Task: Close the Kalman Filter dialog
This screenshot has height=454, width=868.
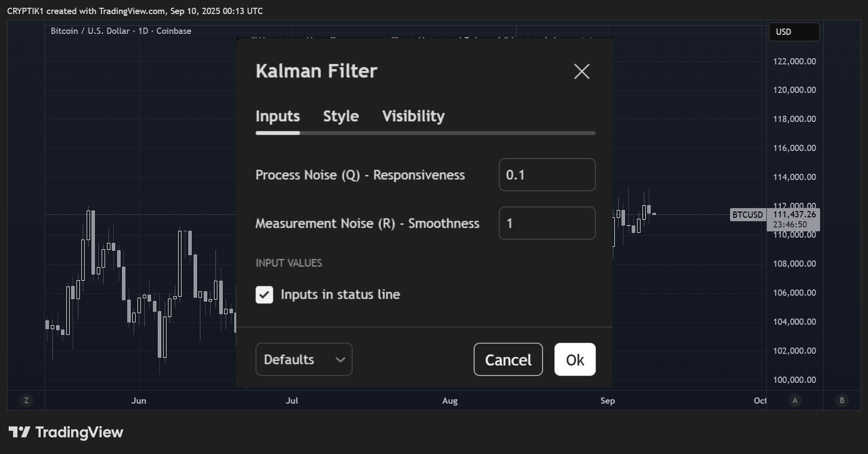Action: pos(581,72)
